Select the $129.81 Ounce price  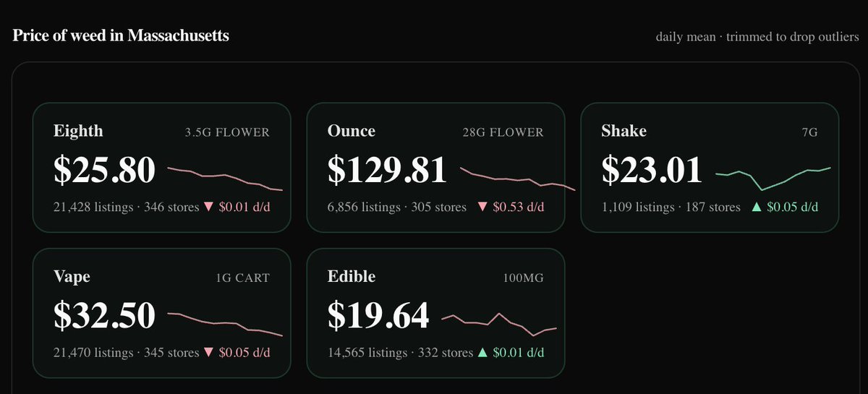pyautogui.click(x=387, y=170)
